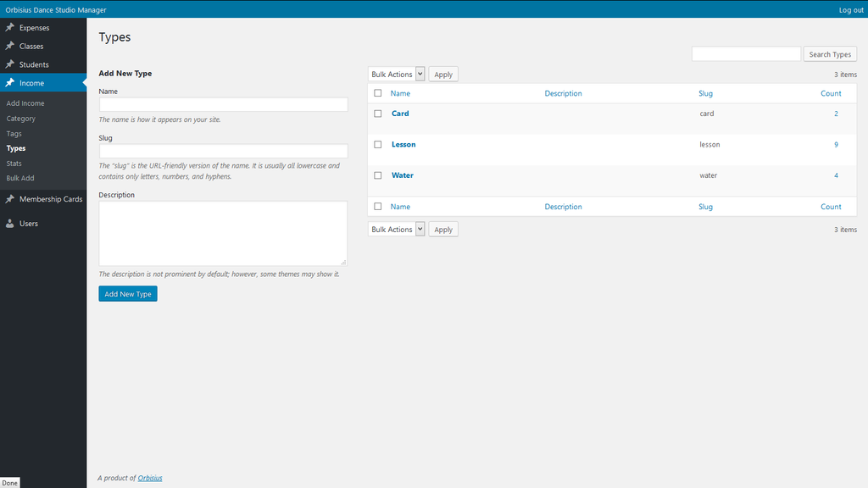868x488 pixels.
Task: Open the Stats submenu item
Action: 14,164
